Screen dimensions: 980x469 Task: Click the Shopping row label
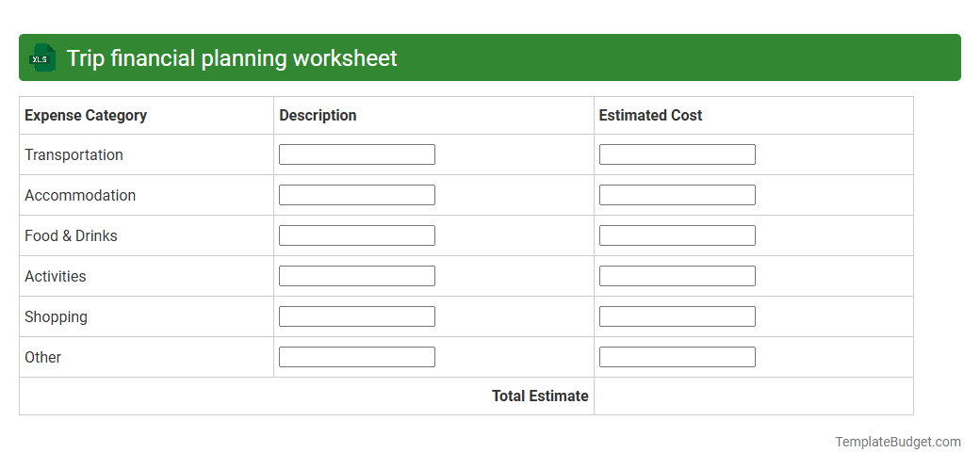pyautogui.click(x=56, y=317)
